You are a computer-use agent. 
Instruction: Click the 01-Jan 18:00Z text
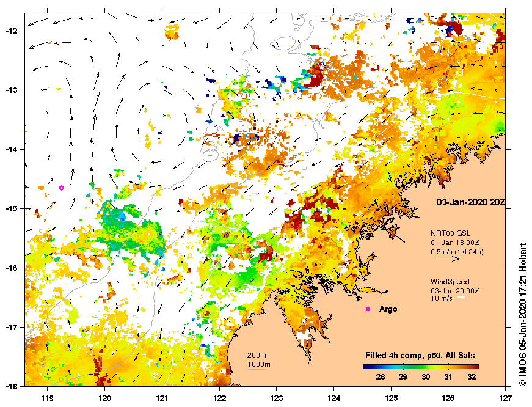click(x=454, y=243)
